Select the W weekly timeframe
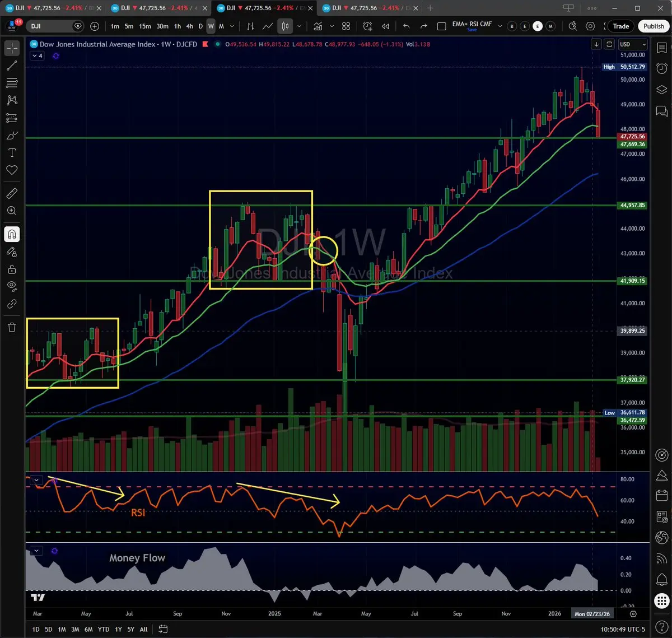The image size is (672, 638). [211, 26]
